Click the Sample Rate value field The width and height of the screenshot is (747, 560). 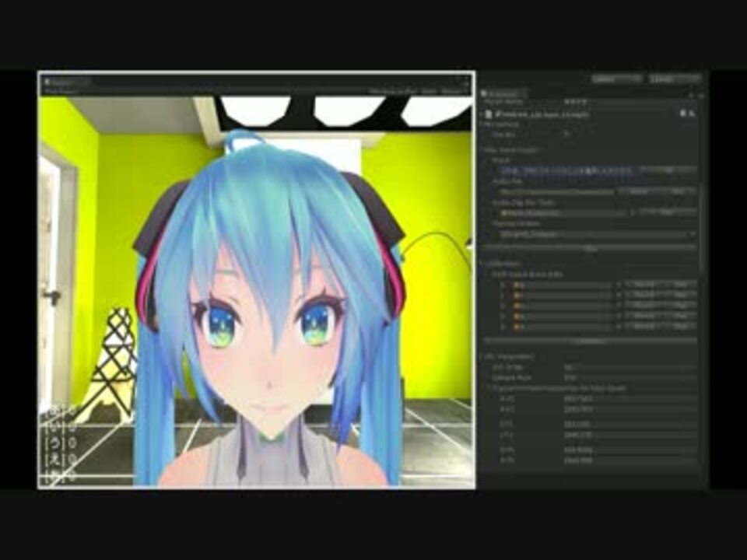tap(630, 378)
